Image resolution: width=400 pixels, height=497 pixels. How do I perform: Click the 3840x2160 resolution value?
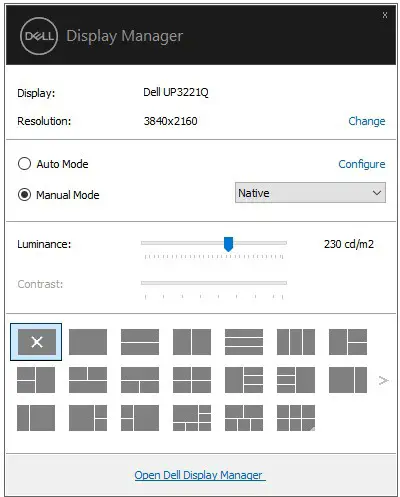point(170,121)
